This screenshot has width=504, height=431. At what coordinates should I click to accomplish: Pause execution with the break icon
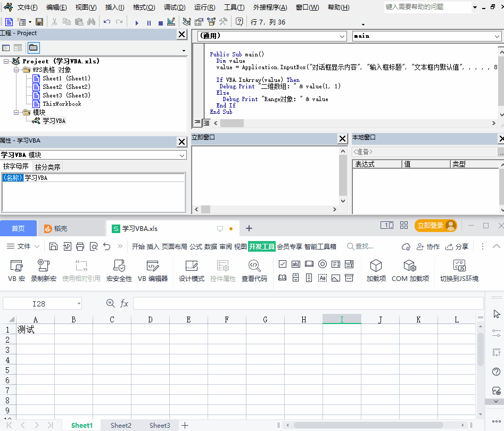[149, 22]
